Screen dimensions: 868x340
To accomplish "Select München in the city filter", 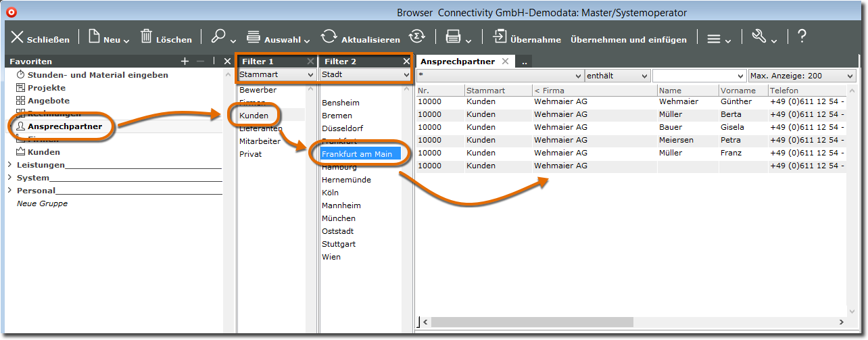I will pyautogui.click(x=338, y=218).
